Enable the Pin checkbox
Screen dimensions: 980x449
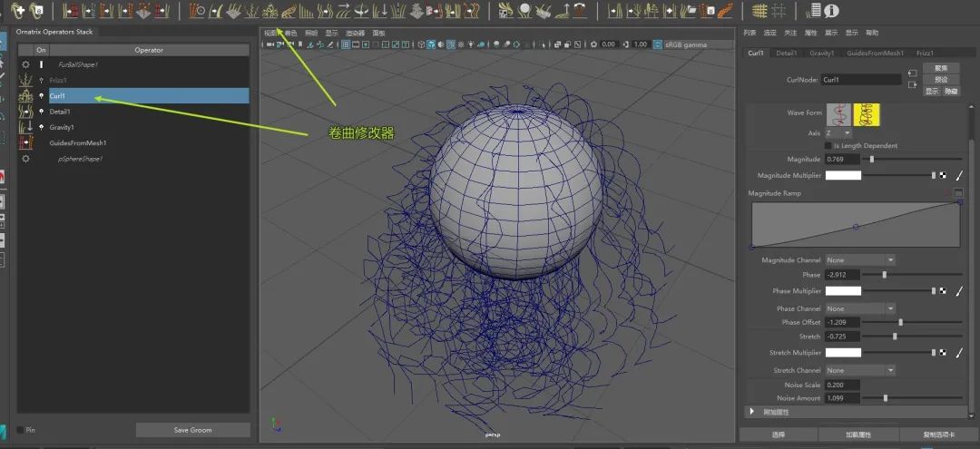(20, 430)
